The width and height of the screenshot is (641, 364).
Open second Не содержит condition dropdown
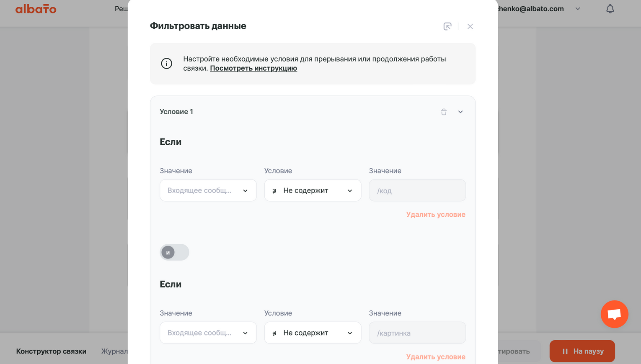[313, 333]
